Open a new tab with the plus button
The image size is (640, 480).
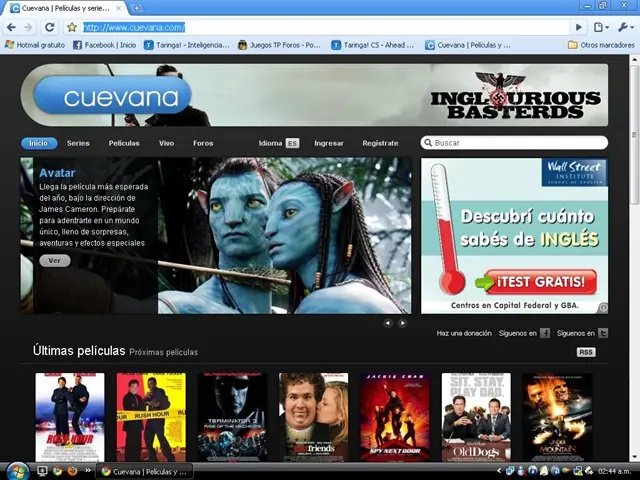pyautogui.click(x=137, y=8)
